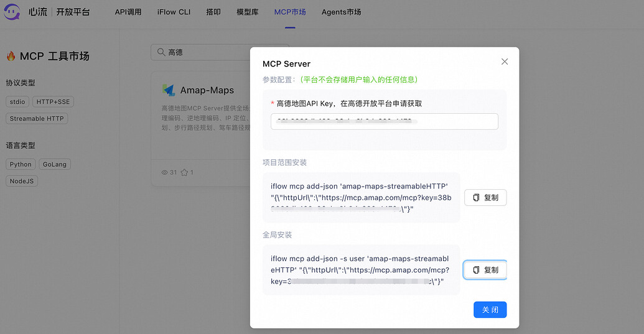The height and width of the screenshot is (334, 644).
Task: Click the 全局安装 heading
Action: pos(278,235)
